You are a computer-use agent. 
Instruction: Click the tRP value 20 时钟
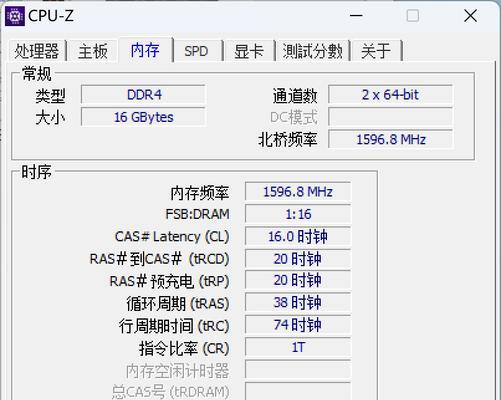[298, 280]
